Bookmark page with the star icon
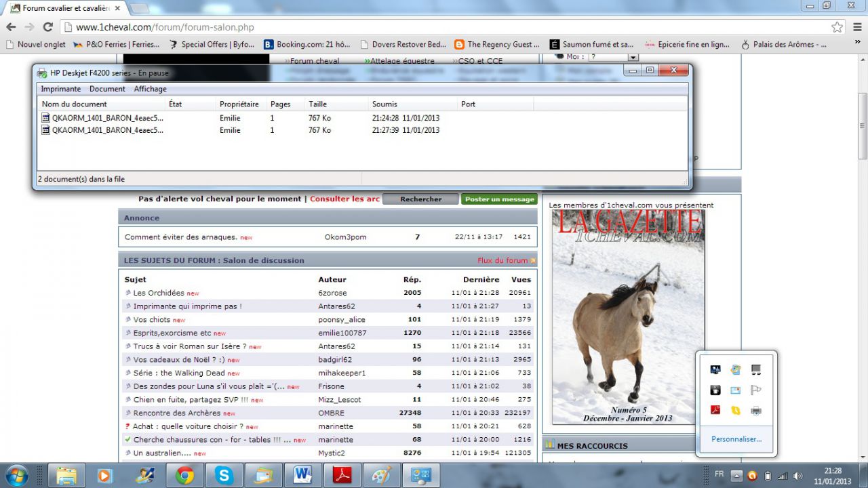 (x=837, y=27)
